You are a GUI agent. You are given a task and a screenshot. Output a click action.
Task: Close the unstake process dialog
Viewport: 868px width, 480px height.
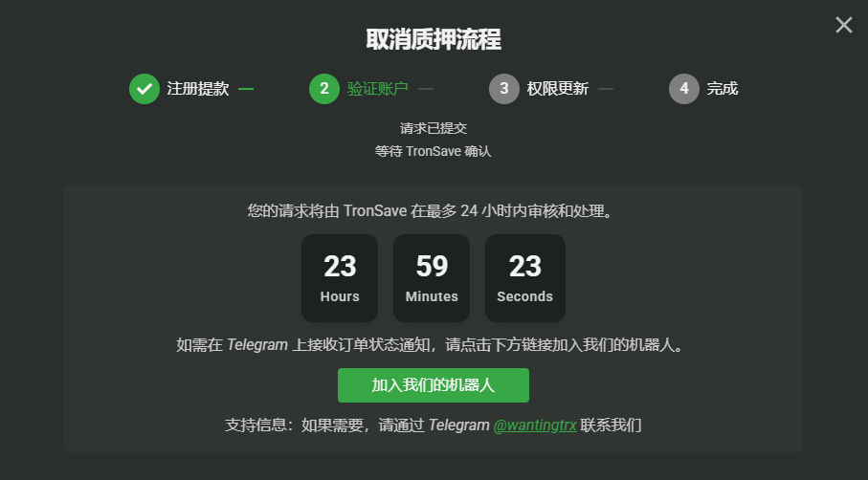(843, 25)
